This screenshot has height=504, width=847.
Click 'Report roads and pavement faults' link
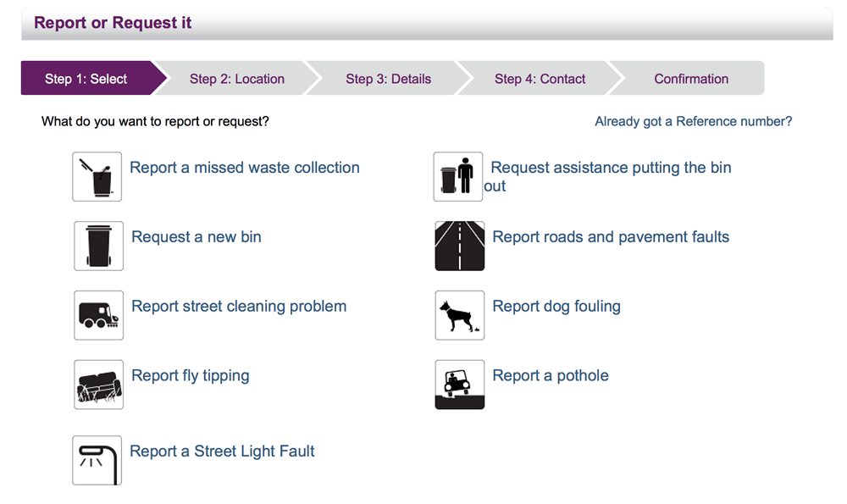[611, 236]
